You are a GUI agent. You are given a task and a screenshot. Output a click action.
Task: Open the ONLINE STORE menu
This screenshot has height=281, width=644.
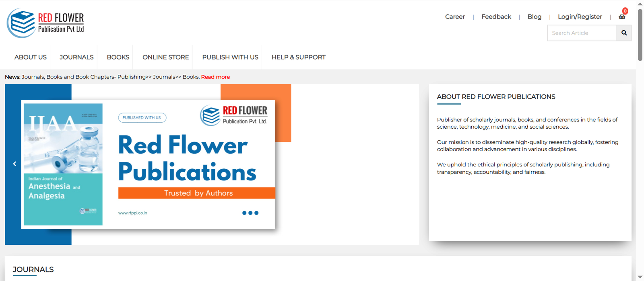165,57
